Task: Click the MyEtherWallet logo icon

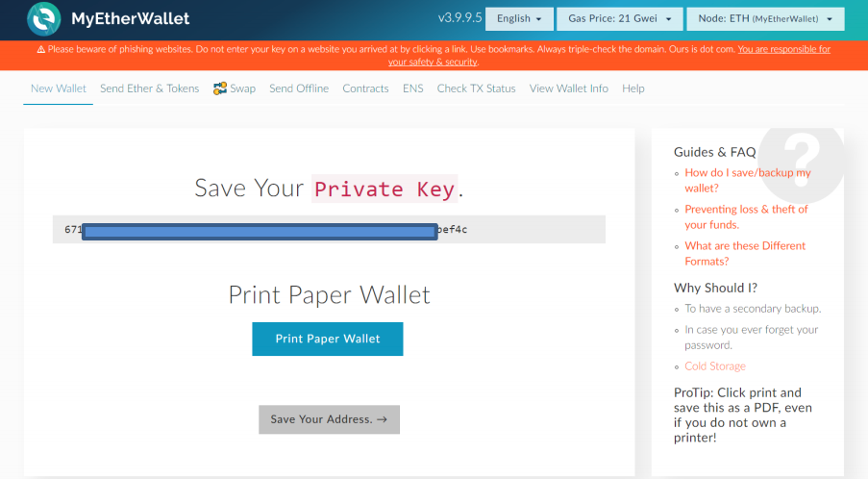Action: pos(43,19)
